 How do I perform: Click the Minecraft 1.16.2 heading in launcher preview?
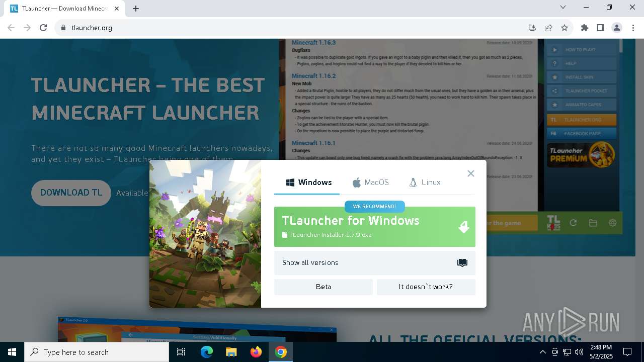click(x=313, y=76)
